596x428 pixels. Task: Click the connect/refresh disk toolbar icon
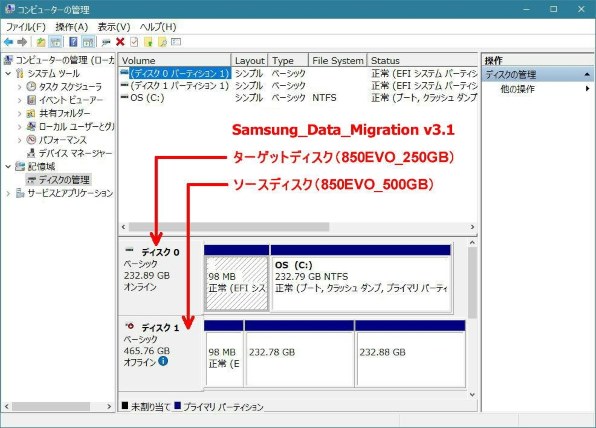(106, 42)
